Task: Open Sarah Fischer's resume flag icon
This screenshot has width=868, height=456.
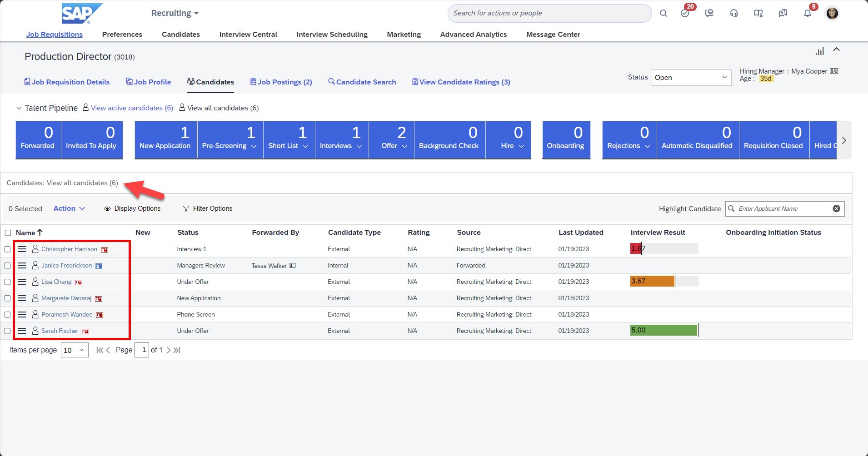Action: [85, 331]
